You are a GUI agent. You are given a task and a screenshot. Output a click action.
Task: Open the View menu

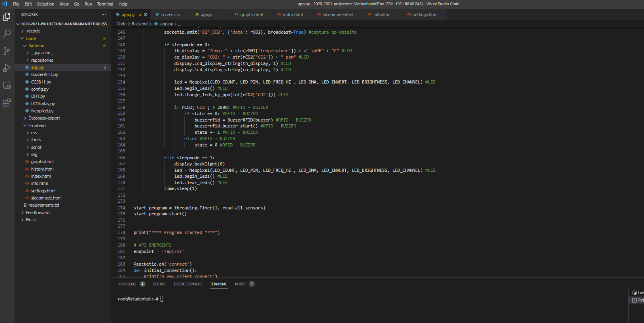click(x=64, y=4)
